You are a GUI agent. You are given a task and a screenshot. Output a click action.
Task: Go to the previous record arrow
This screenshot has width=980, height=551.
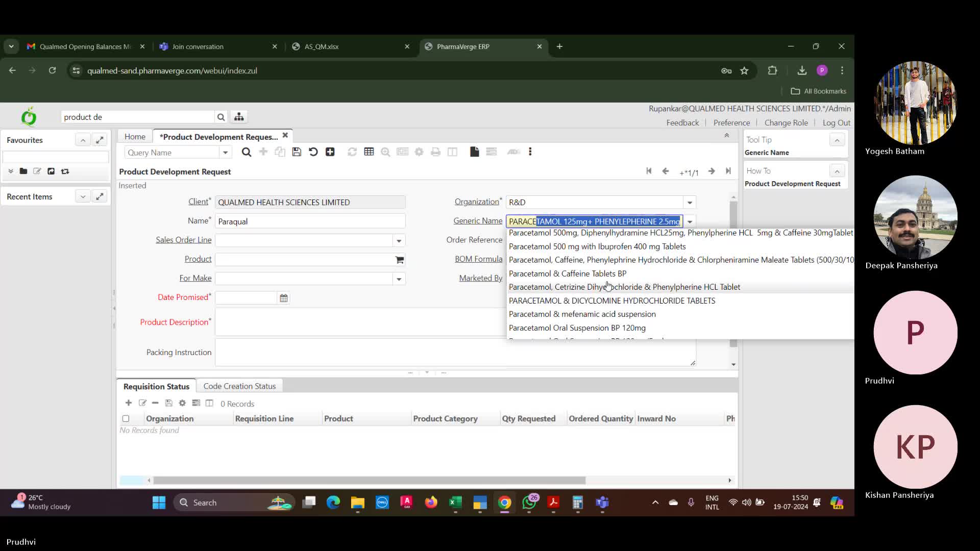[x=666, y=171]
